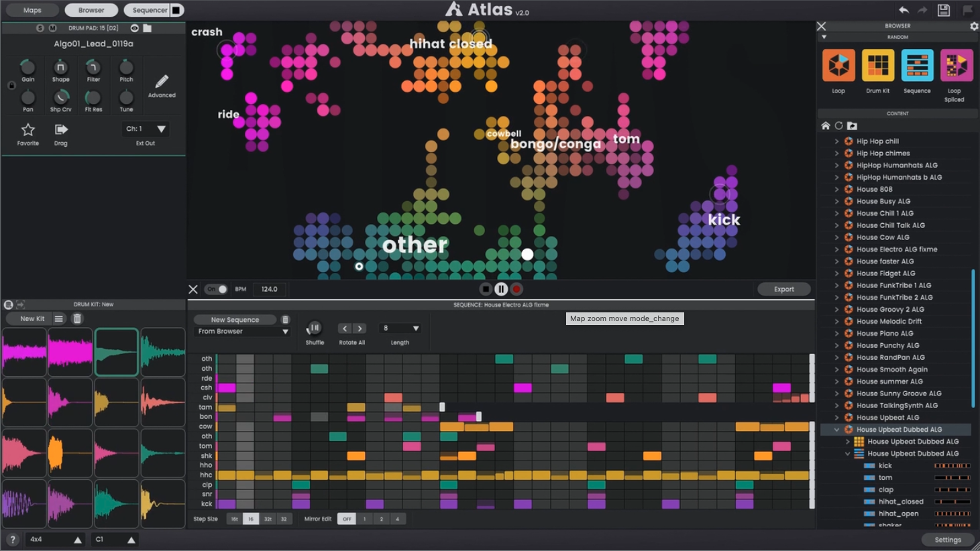Image resolution: width=980 pixels, height=551 pixels.
Task: Delete the sequence with trash icon
Action: (285, 320)
